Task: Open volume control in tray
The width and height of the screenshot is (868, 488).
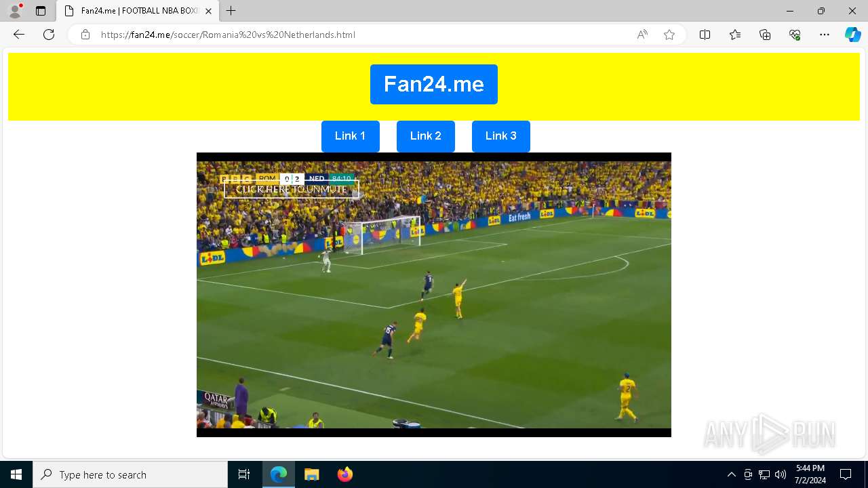Action: coord(781,474)
